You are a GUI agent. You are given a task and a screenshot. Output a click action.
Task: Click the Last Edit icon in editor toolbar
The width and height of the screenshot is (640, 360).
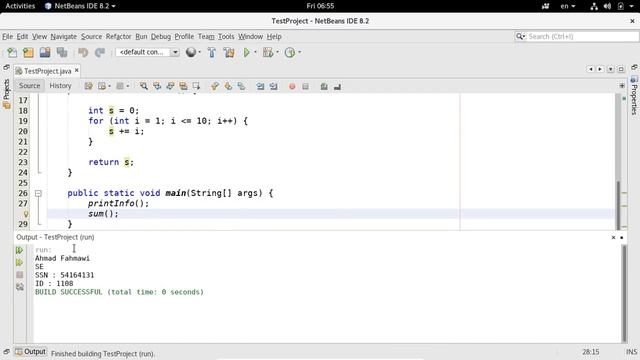[89, 86]
